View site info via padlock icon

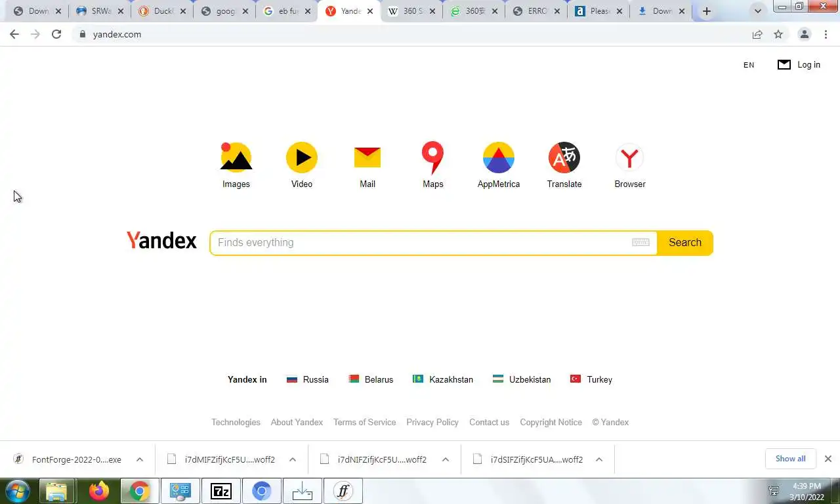tap(82, 34)
